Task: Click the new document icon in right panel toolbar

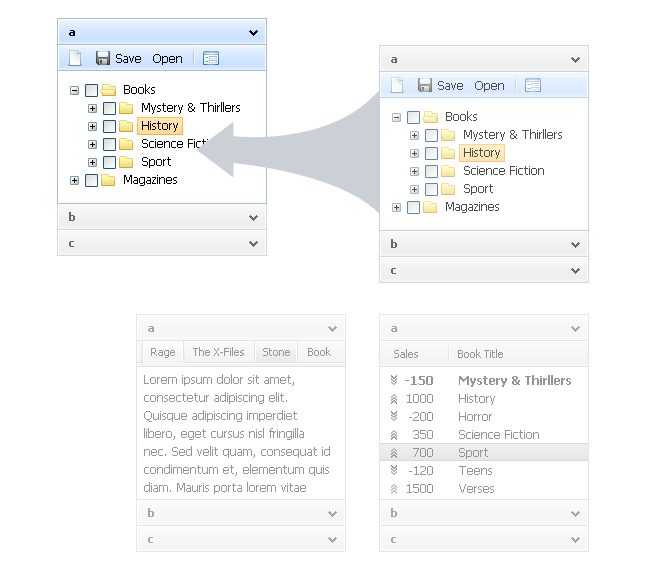Action: (x=397, y=85)
